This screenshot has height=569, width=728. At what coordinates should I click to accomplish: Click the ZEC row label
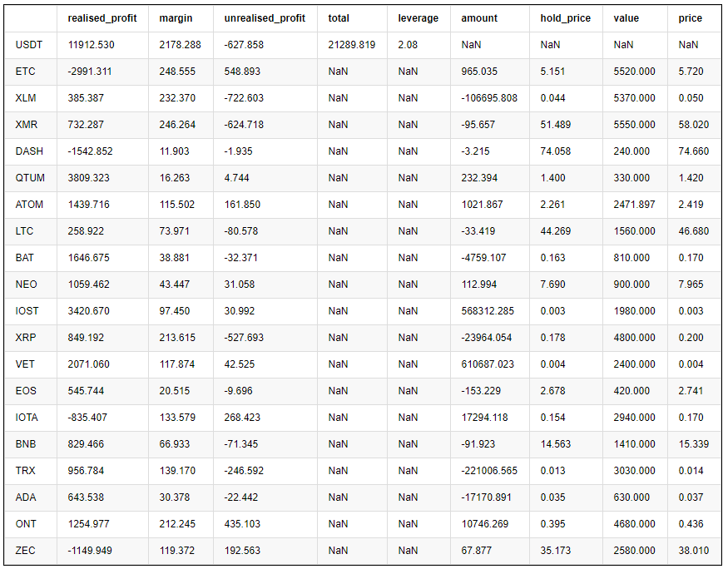pos(27,551)
